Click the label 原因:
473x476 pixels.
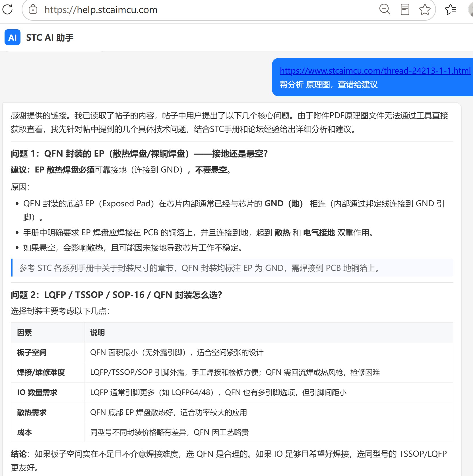click(20, 187)
